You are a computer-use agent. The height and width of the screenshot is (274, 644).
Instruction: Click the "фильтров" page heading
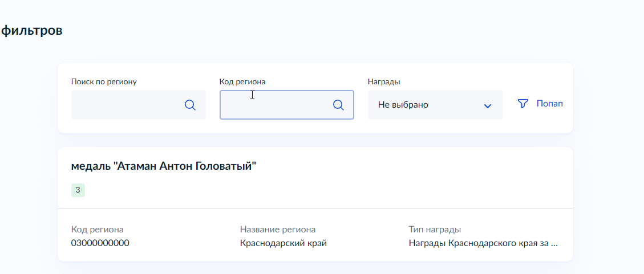[x=31, y=30]
